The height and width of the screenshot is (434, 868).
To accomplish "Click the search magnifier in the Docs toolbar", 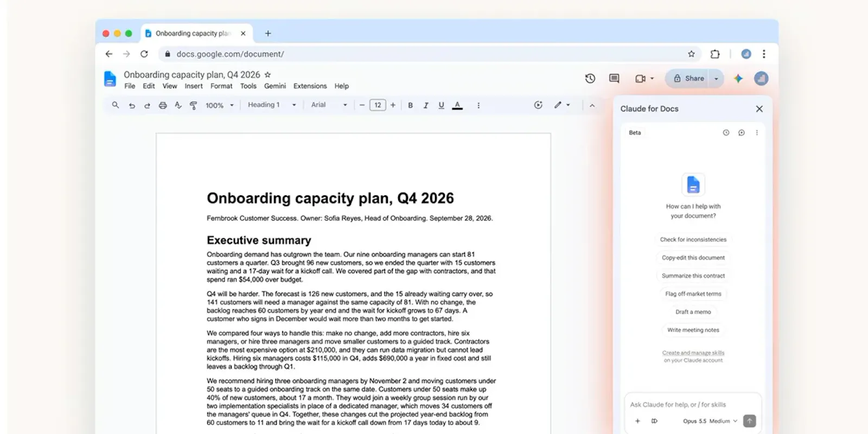I will click(116, 105).
